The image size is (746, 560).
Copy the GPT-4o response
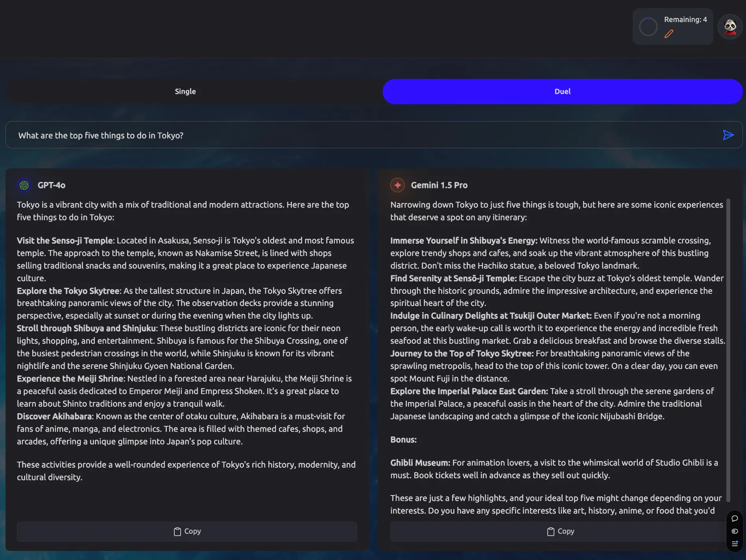[x=187, y=531]
